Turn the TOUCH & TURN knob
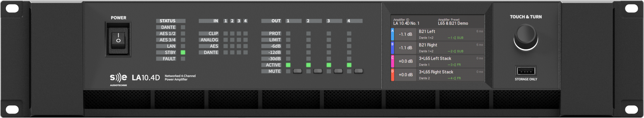The height and width of the screenshot is (118, 644). (526, 37)
